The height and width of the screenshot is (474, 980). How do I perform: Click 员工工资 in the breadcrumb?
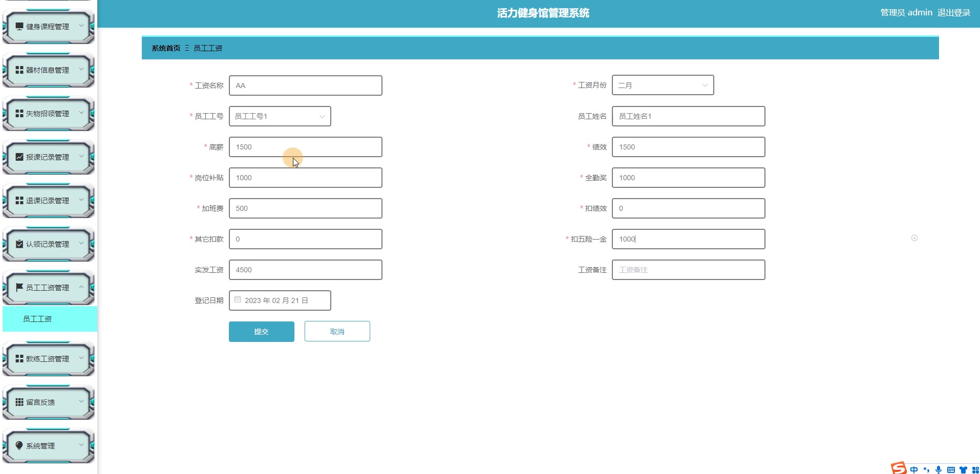208,48
